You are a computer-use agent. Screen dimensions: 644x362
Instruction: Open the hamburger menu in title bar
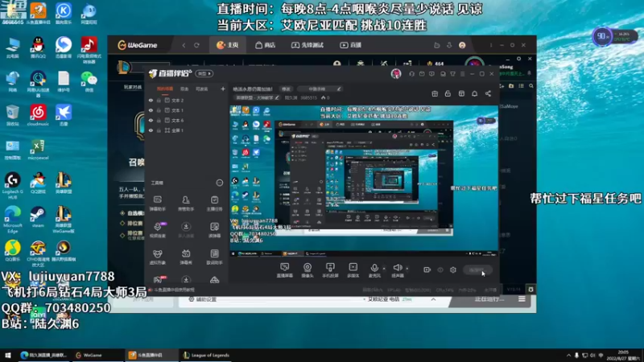462,74
